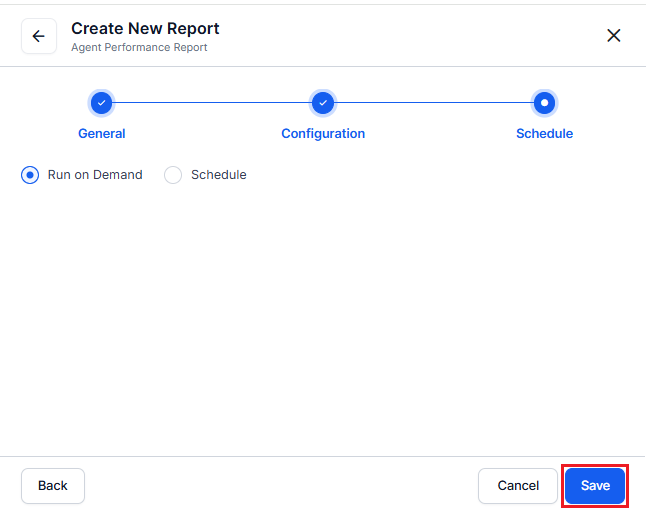The image size is (646, 514).
Task: Click the Schedule option label beside radio
Action: coord(218,175)
